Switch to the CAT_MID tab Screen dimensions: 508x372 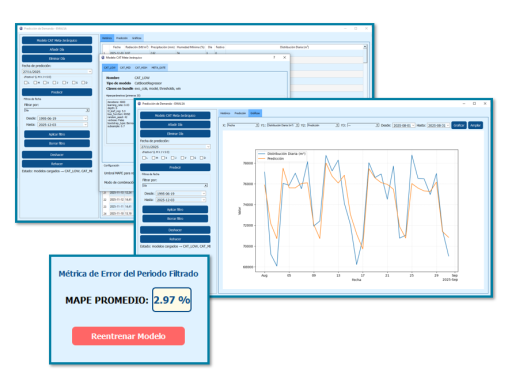point(125,68)
